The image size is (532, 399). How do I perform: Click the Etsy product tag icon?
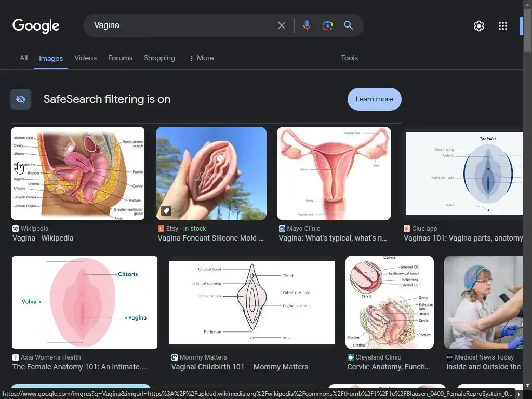[x=166, y=211]
